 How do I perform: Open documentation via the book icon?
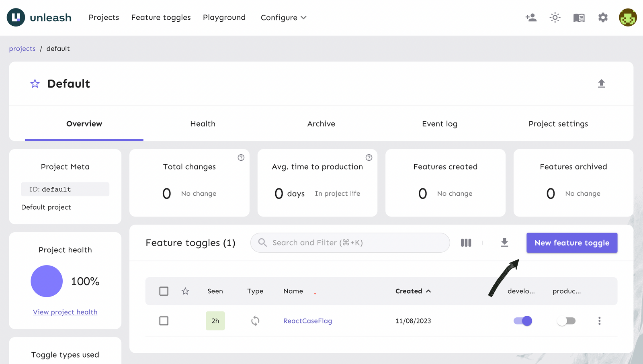coord(579,17)
